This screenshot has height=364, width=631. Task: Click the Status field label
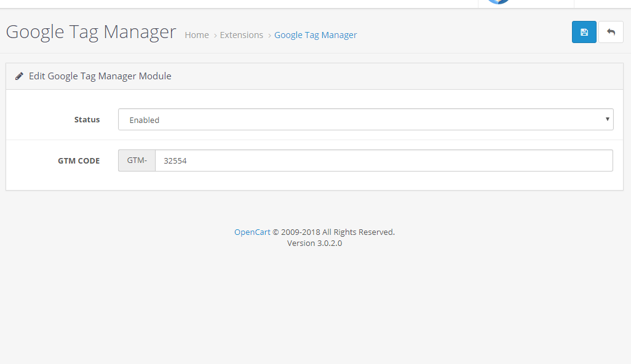point(87,119)
